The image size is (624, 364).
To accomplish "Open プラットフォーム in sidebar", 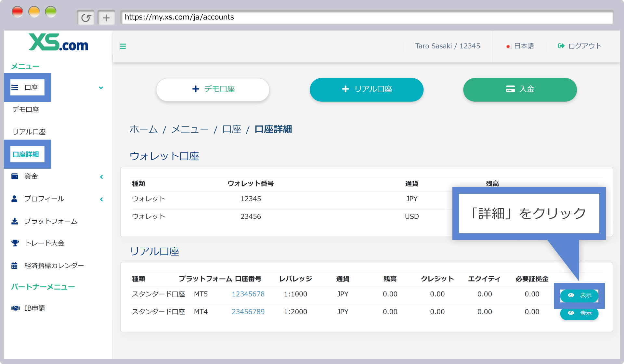I will pyautogui.click(x=51, y=221).
